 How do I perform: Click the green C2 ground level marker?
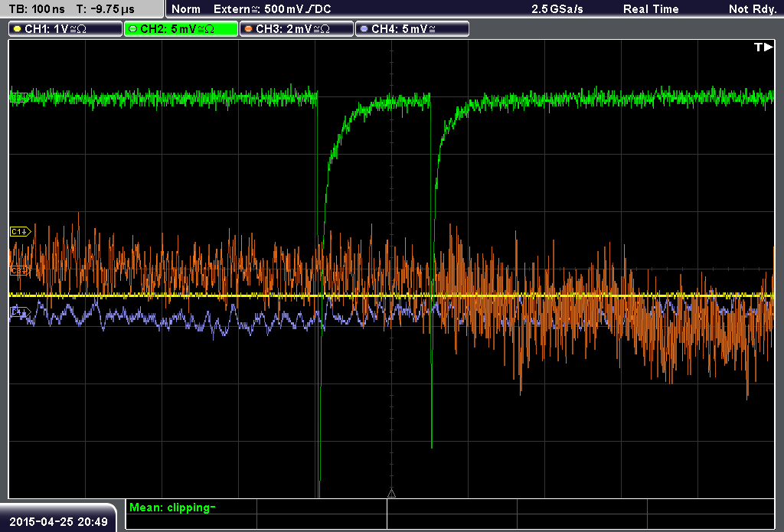(x=19, y=97)
